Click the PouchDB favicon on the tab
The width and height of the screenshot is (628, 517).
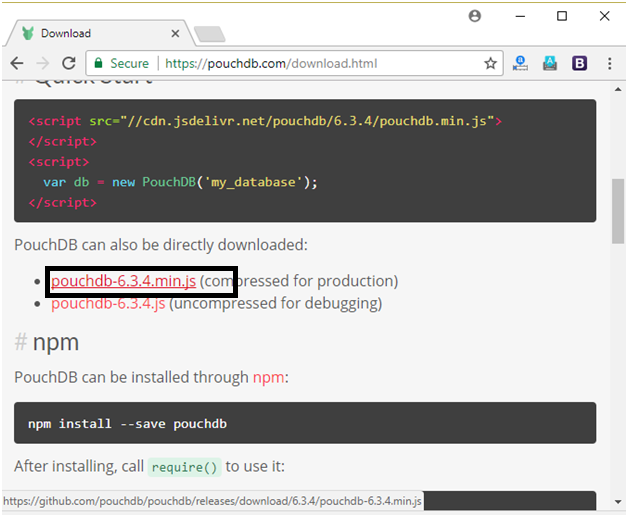(28, 33)
